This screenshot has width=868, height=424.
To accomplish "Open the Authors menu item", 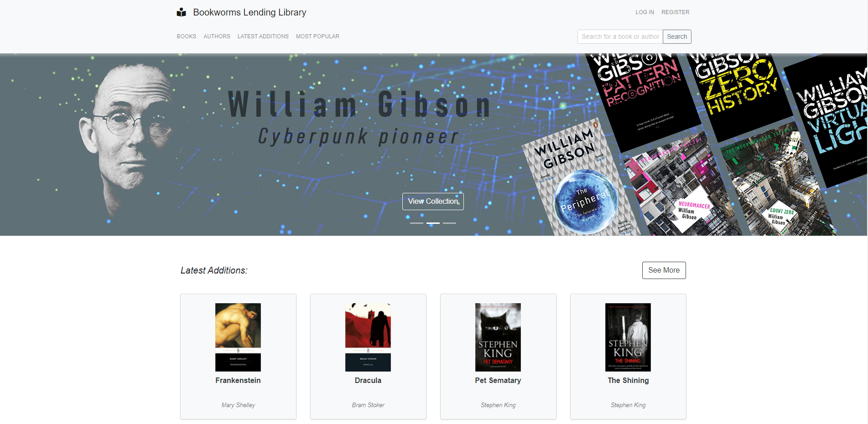I will tap(217, 36).
